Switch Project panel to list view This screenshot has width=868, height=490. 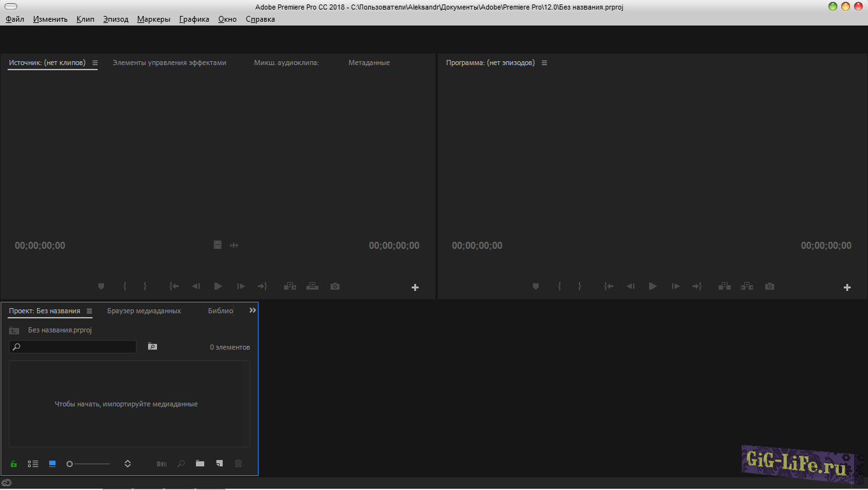coord(33,464)
